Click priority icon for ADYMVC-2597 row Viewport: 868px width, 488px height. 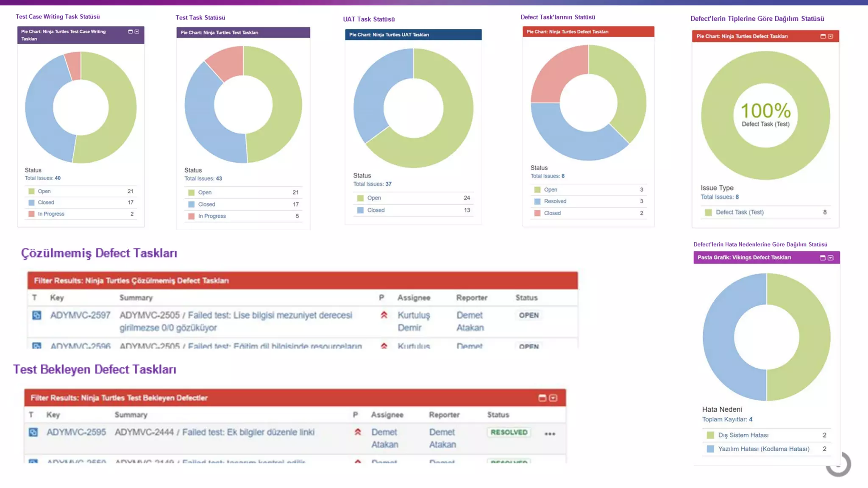click(384, 315)
